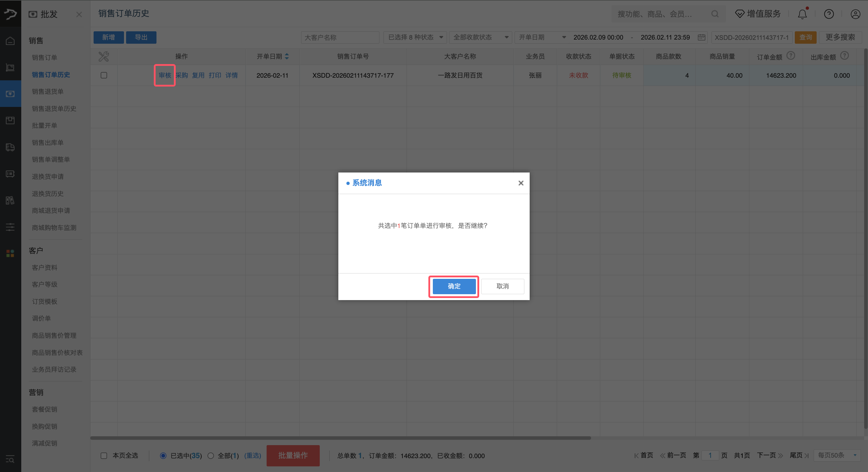Click the user account profile icon
This screenshot has width=868, height=472.
(x=855, y=14)
